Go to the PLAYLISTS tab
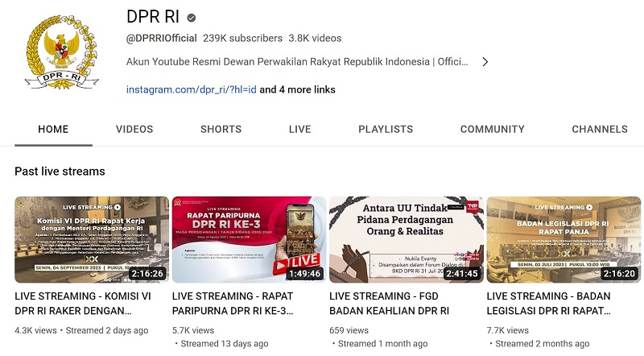Screen dimensions: 644x356 point(386,129)
